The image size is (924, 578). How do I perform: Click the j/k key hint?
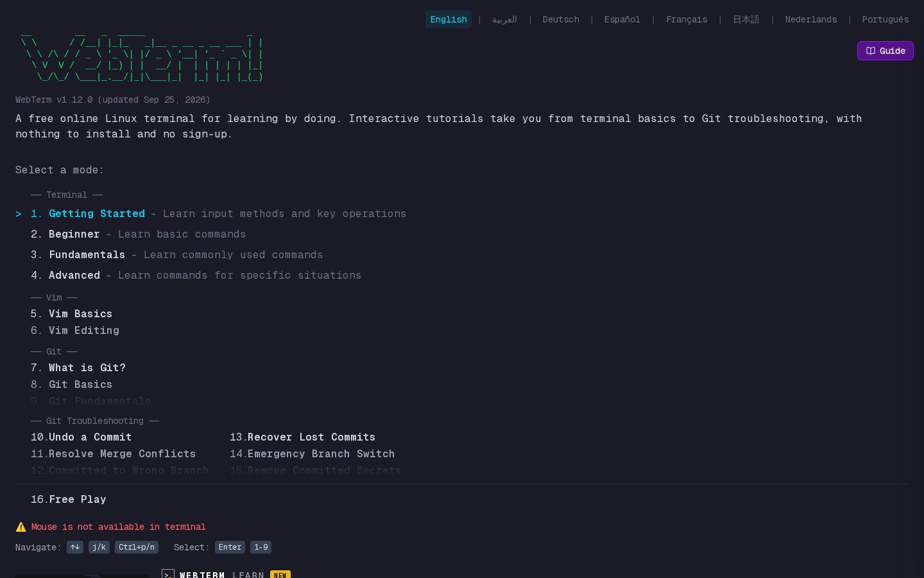[99, 547]
